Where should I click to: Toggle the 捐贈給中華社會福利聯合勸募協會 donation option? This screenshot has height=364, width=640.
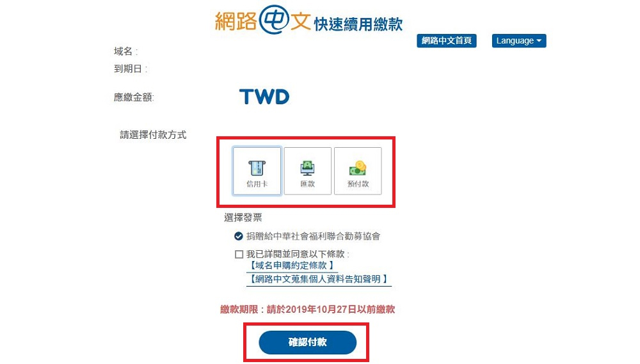coord(238,236)
